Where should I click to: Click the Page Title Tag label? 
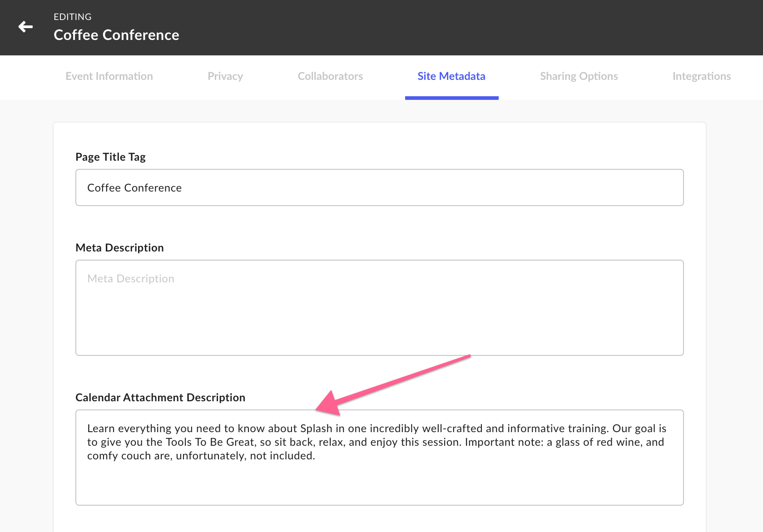pyautogui.click(x=110, y=157)
